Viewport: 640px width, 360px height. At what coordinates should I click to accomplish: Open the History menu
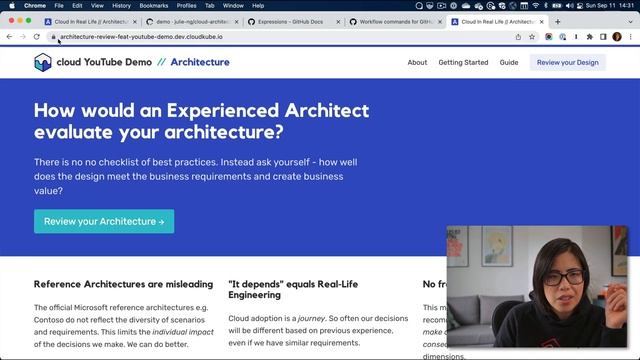click(x=121, y=6)
